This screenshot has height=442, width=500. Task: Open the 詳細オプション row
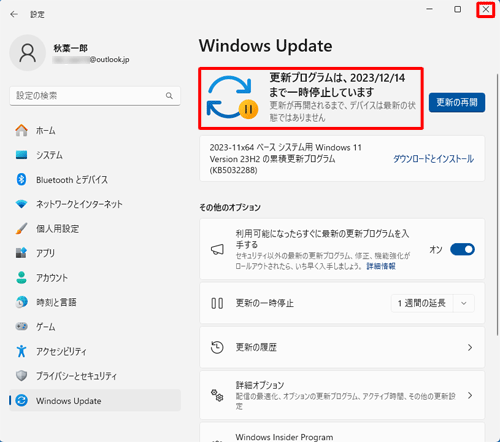tap(342, 395)
